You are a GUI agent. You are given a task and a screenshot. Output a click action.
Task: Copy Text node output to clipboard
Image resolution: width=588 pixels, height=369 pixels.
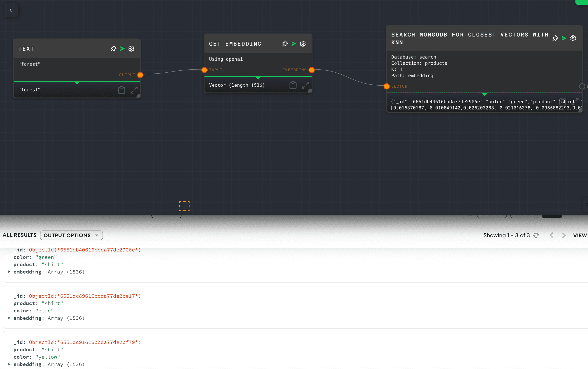122,90
